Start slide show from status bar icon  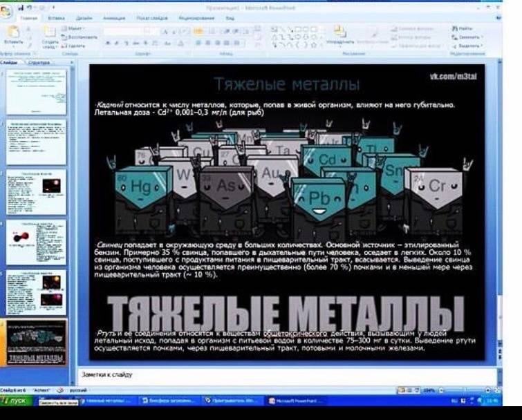click(417, 390)
